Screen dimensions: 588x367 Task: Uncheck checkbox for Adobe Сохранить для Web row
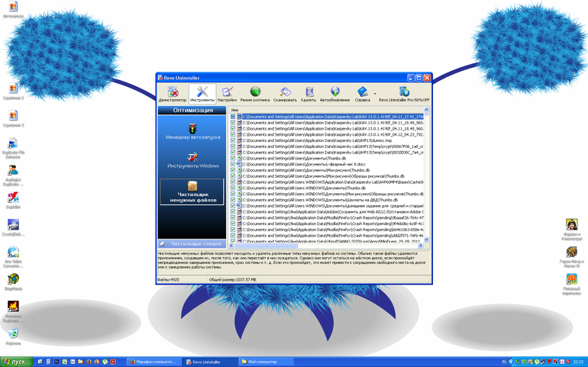[233, 212]
